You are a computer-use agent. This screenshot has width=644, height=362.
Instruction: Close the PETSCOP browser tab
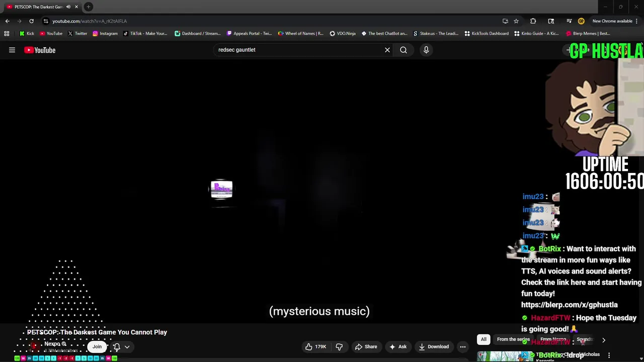pyautogui.click(x=76, y=7)
